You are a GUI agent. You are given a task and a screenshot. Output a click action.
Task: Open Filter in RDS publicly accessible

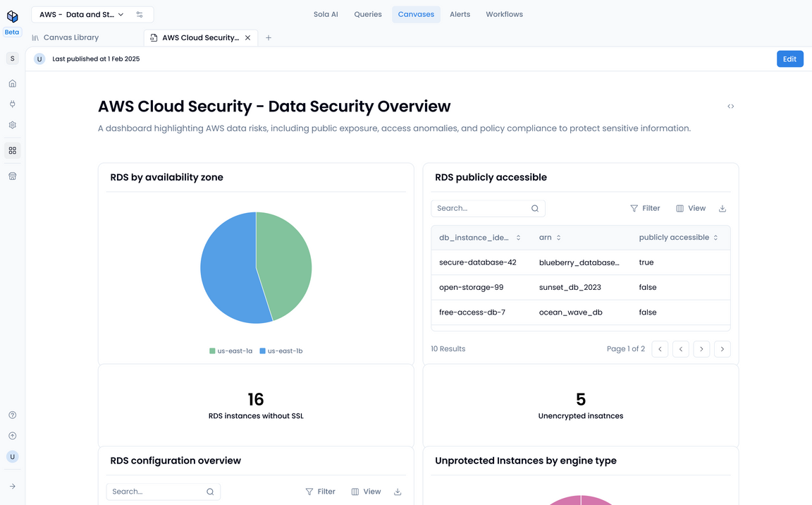coord(645,208)
